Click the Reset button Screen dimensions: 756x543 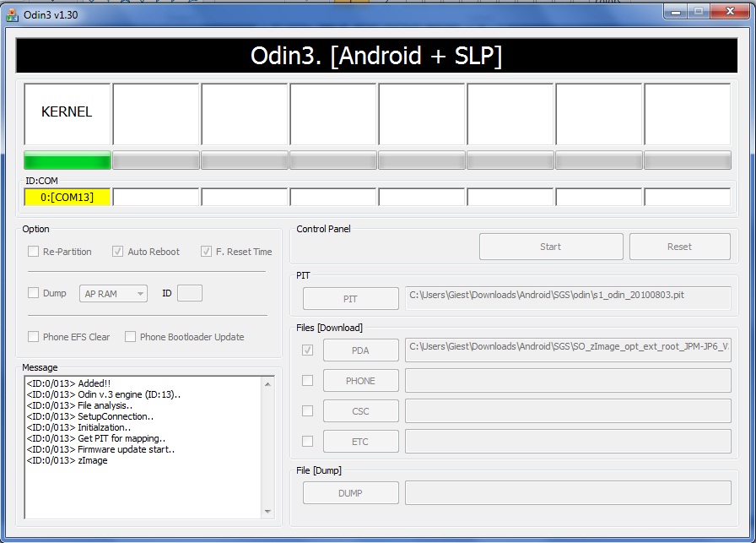point(680,247)
